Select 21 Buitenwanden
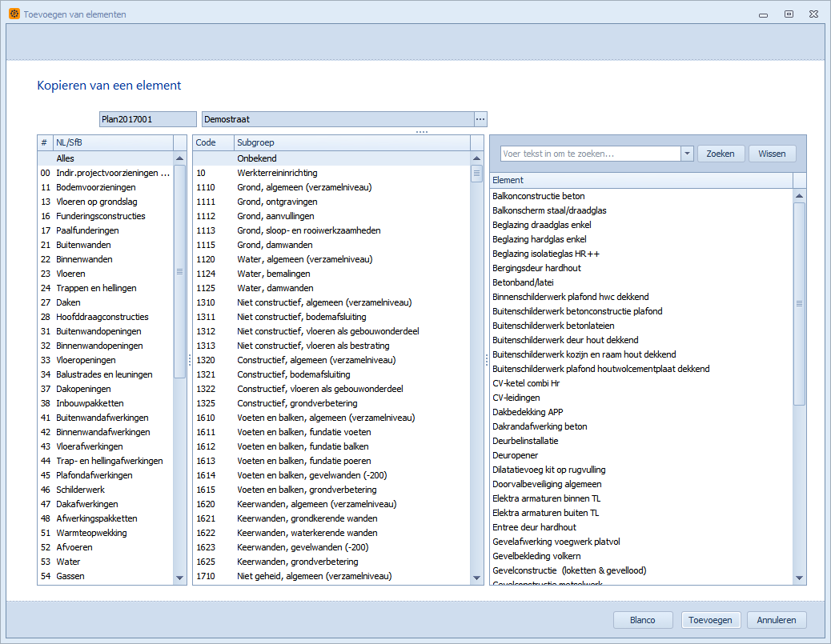Image resolution: width=831 pixels, height=644 pixels. click(106, 245)
